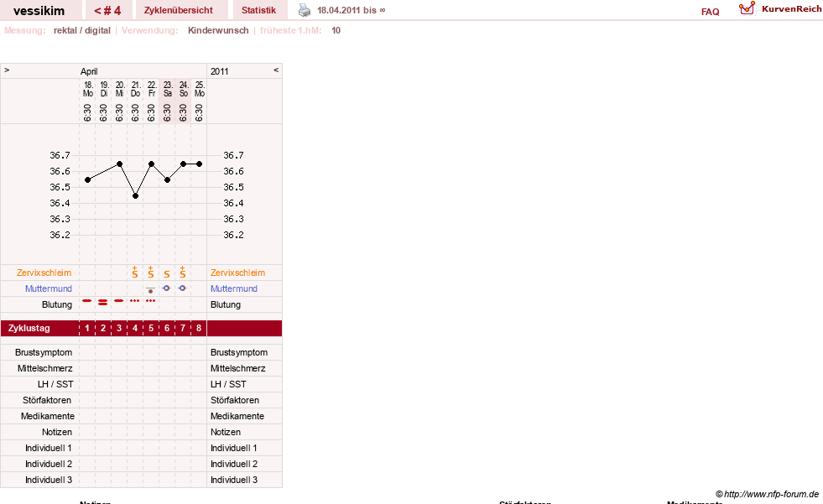Image resolution: width=823 pixels, height=504 pixels.
Task: Click the right Zervixschleim label
Action: pos(237,273)
